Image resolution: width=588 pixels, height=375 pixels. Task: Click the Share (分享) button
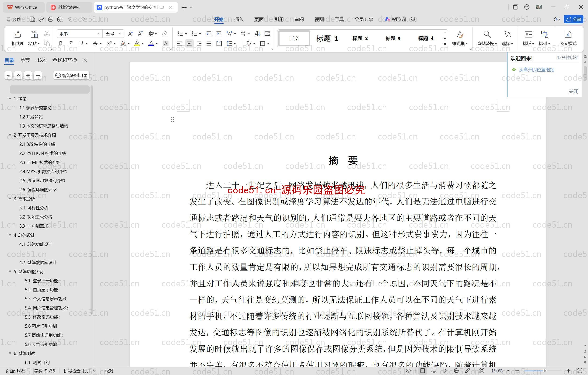[573, 19]
